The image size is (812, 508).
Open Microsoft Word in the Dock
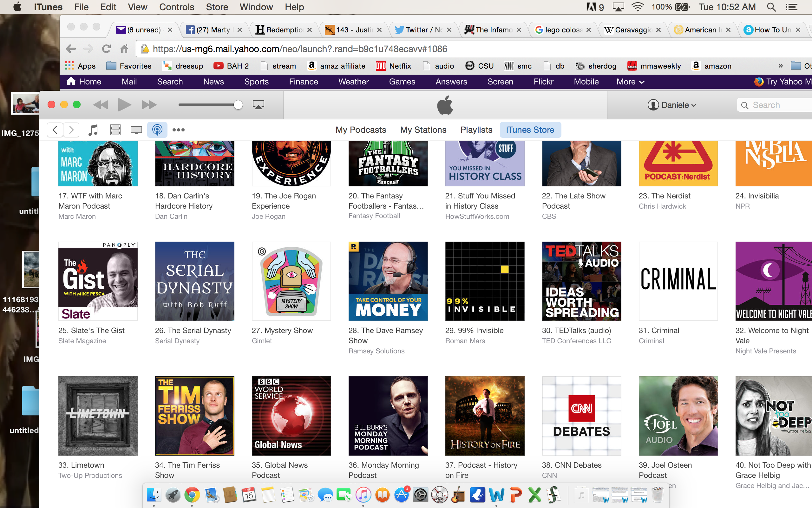tap(497, 495)
